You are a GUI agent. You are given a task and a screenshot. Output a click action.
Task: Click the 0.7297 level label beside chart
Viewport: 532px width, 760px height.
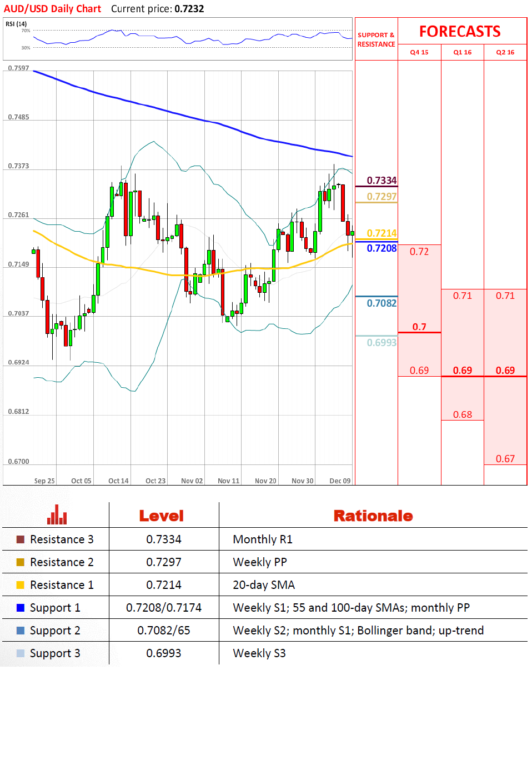pos(382,197)
